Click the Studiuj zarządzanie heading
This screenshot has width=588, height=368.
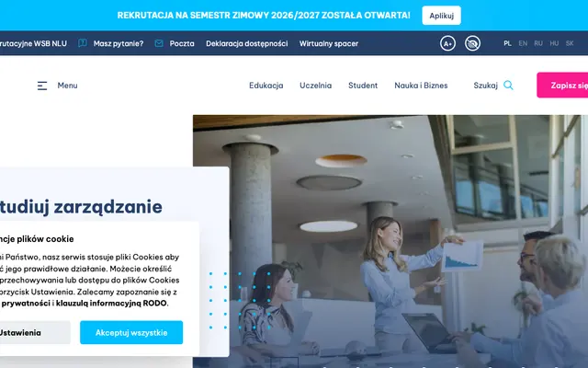[x=81, y=207]
